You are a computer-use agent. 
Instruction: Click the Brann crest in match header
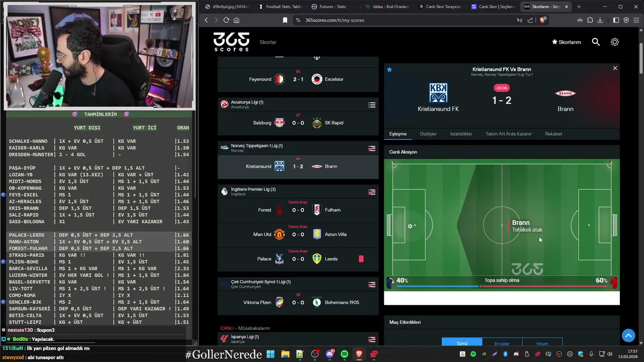tap(566, 93)
